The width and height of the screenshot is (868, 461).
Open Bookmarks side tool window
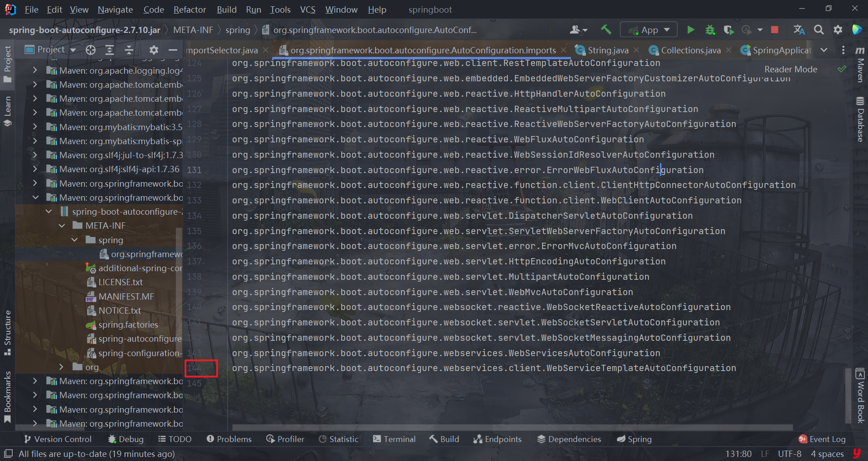(x=8, y=397)
